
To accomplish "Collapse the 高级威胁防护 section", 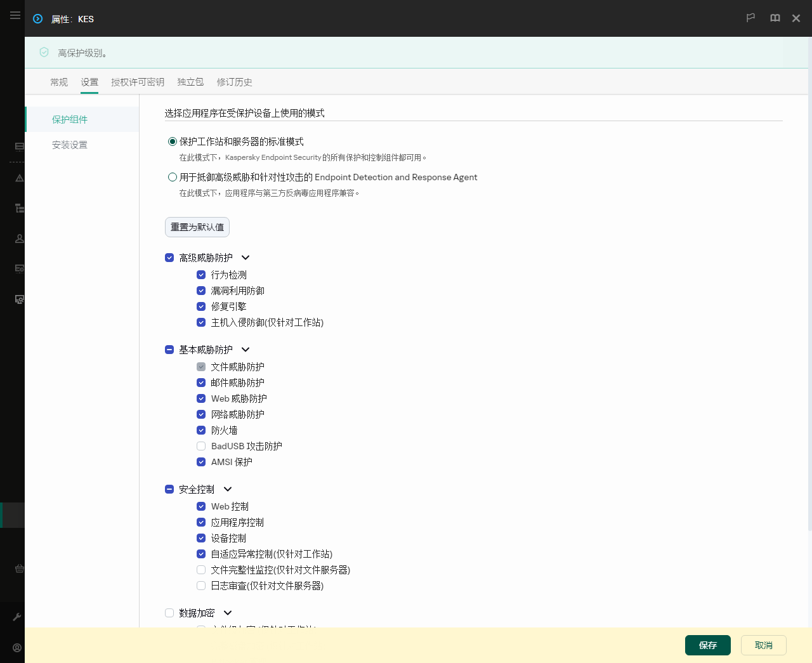I will (x=246, y=258).
